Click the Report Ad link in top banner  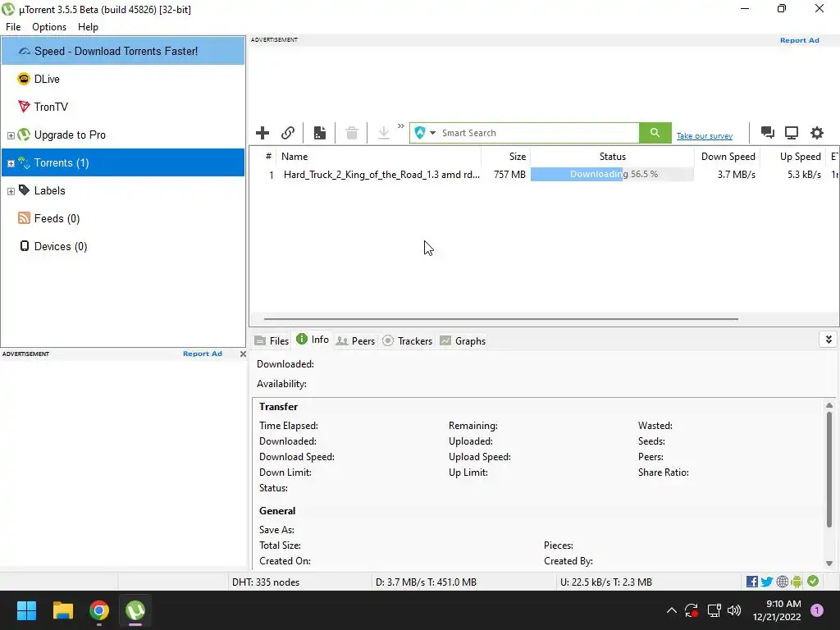tap(799, 40)
